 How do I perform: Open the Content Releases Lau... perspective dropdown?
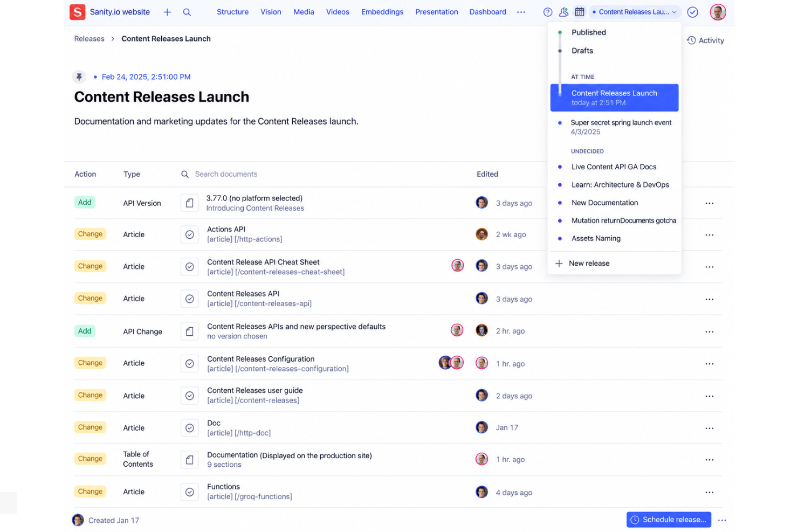[635, 12]
